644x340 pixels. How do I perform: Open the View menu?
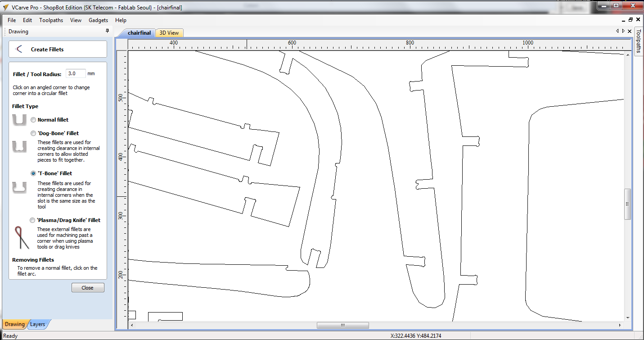click(76, 20)
